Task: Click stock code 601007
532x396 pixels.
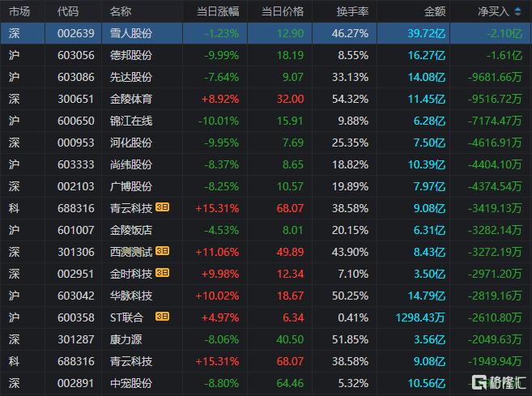Action: tap(75, 230)
